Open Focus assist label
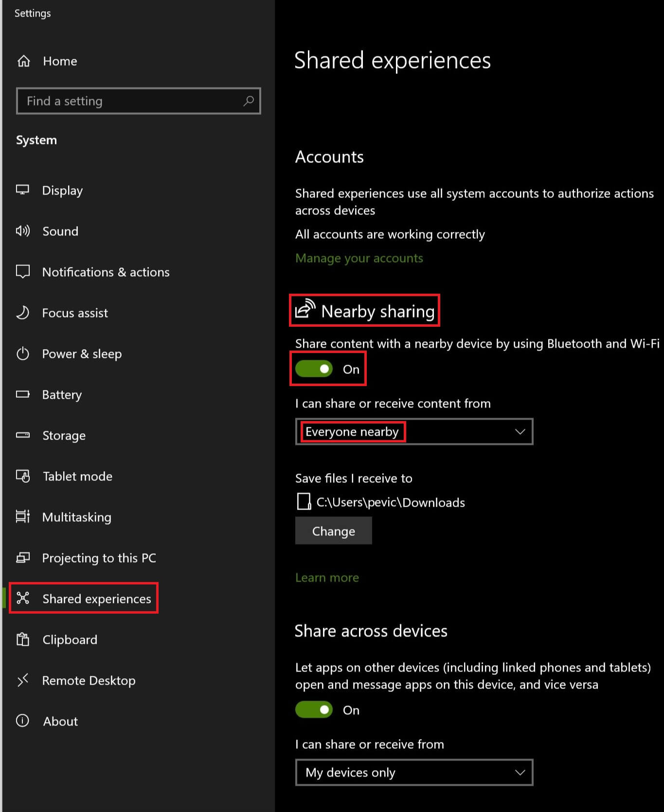This screenshot has height=812, width=664. (75, 313)
